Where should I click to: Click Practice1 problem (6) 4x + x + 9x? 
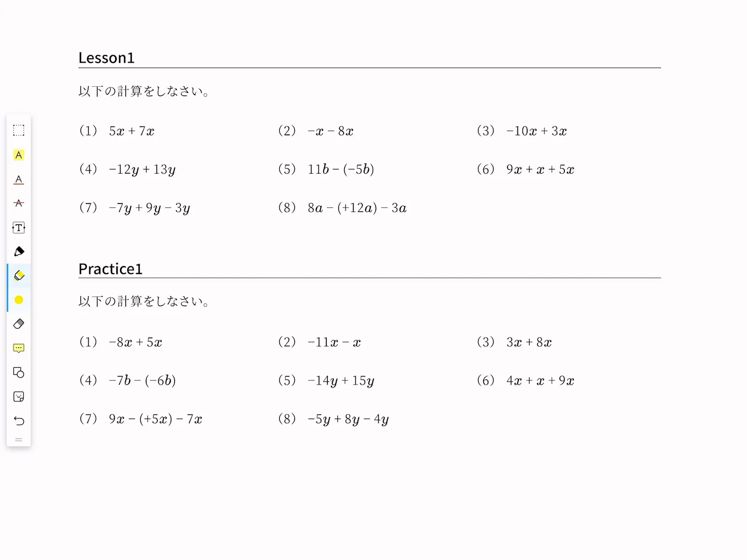click(x=526, y=381)
